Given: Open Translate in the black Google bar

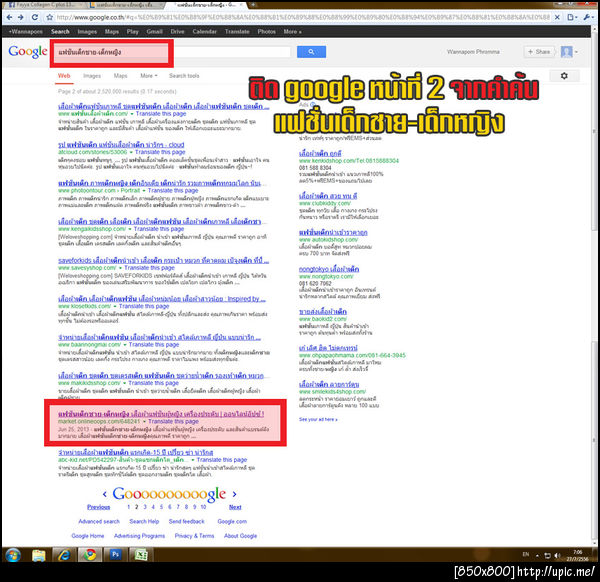Looking at the screenshot, I should [237, 32].
